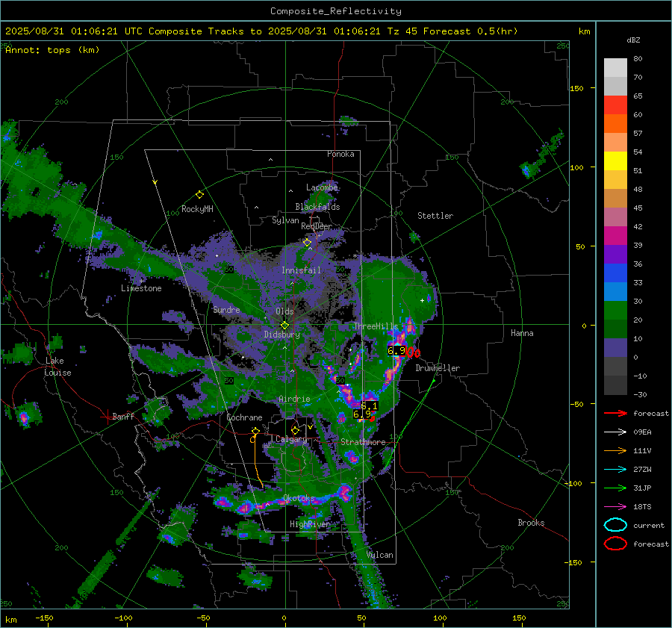Click the yellow diamond marker above Calgary

[x=295, y=430]
